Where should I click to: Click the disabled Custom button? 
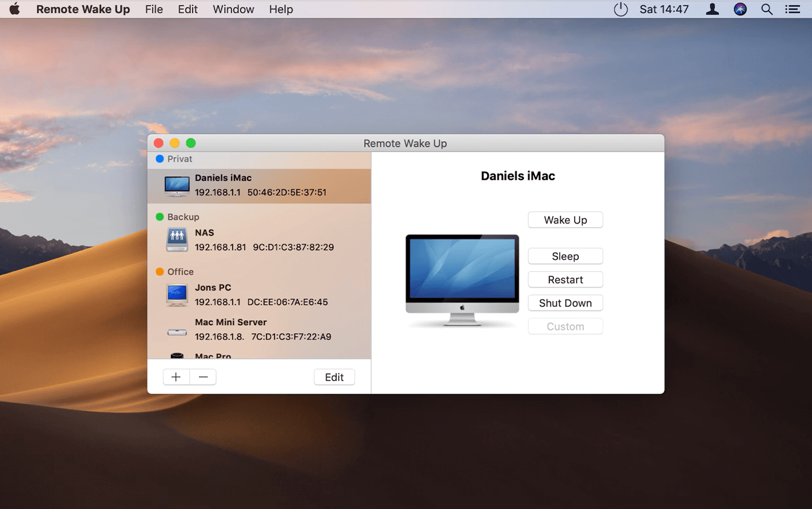(565, 327)
